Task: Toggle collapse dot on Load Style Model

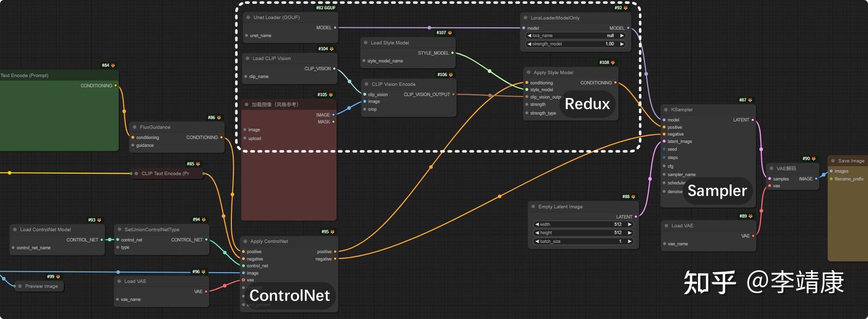Action: [x=365, y=43]
